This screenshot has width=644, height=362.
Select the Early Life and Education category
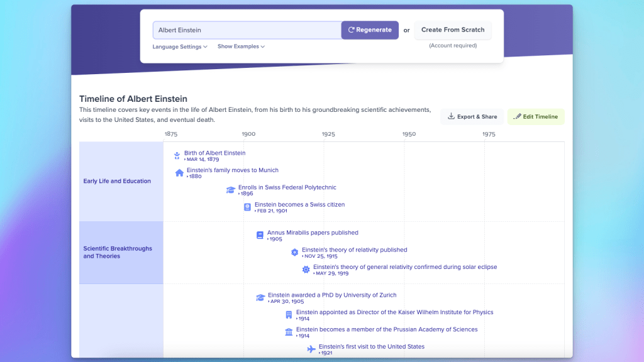tap(117, 181)
